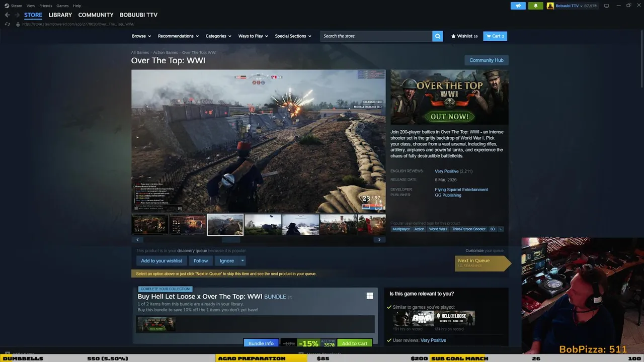The height and width of the screenshot is (362, 644).
Task: Add the bundle to cart
Action: tap(355, 343)
